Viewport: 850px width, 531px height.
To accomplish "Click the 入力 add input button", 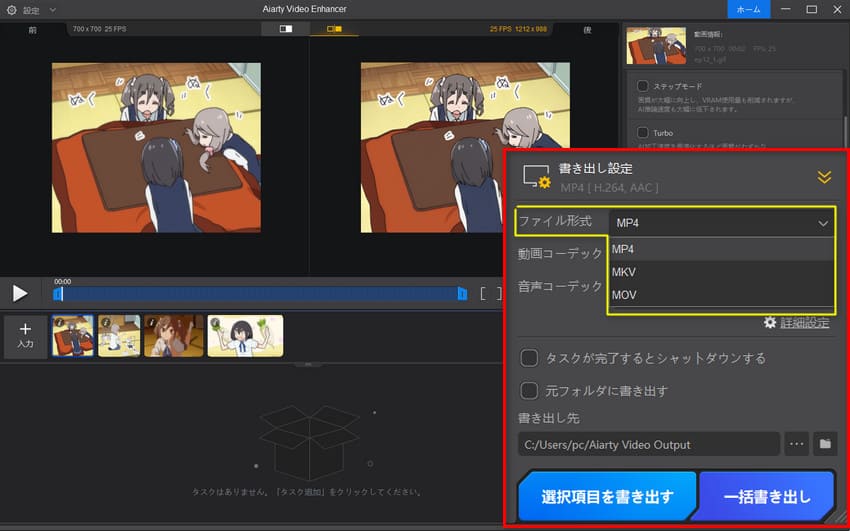I will click(25, 336).
